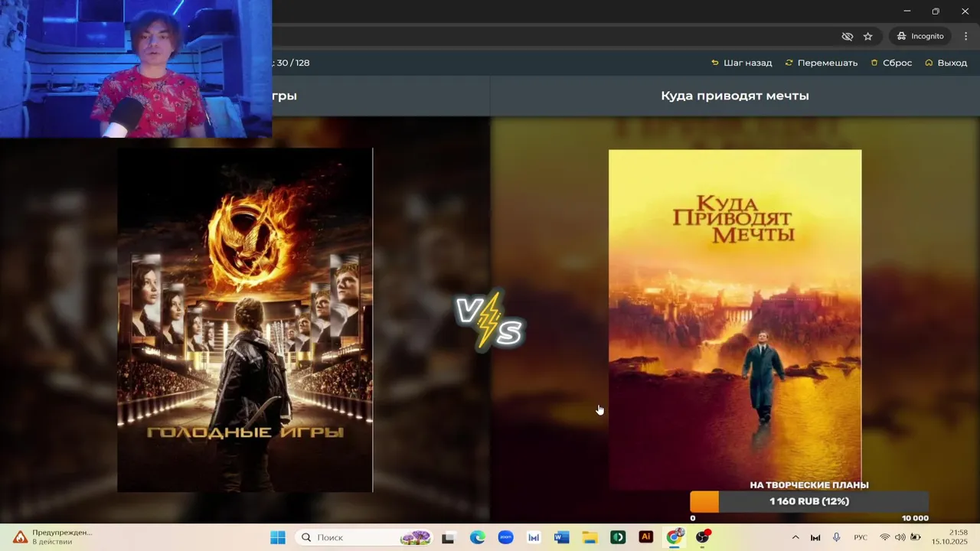Open File Explorer from the taskbar

point(590,537)
